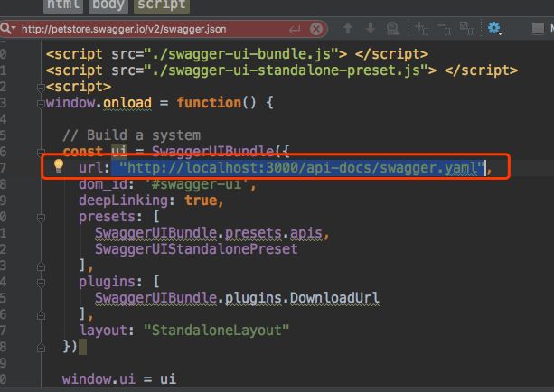This screenshot has width=554, height=392.
Task: Collapse the window.onload function fold marker
Action: [41, 104]
